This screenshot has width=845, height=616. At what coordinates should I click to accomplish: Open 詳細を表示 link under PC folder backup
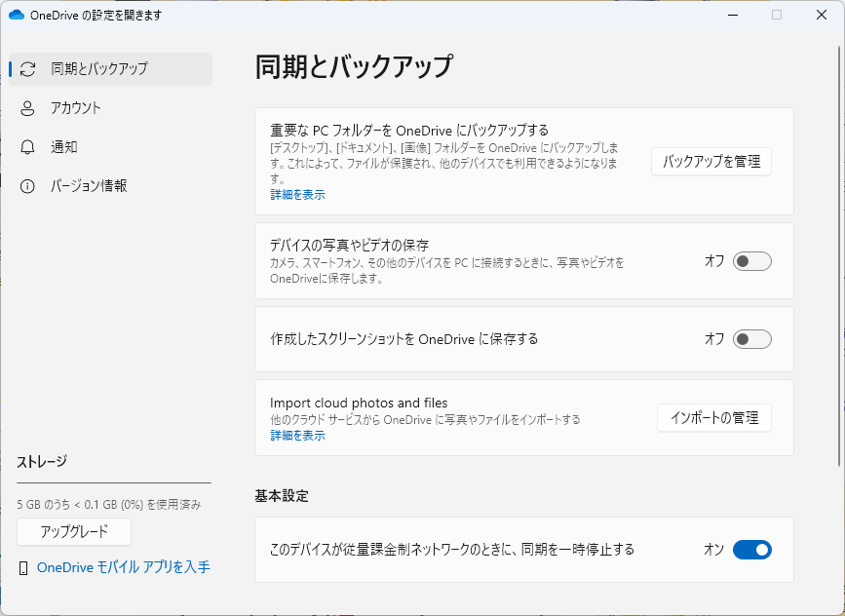[297, 195]
